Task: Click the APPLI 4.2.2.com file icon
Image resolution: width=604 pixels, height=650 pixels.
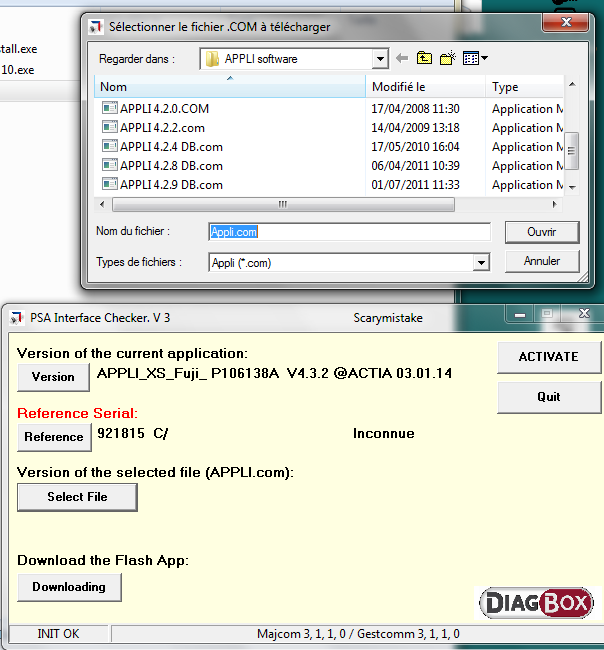Action: click(109, 127)
